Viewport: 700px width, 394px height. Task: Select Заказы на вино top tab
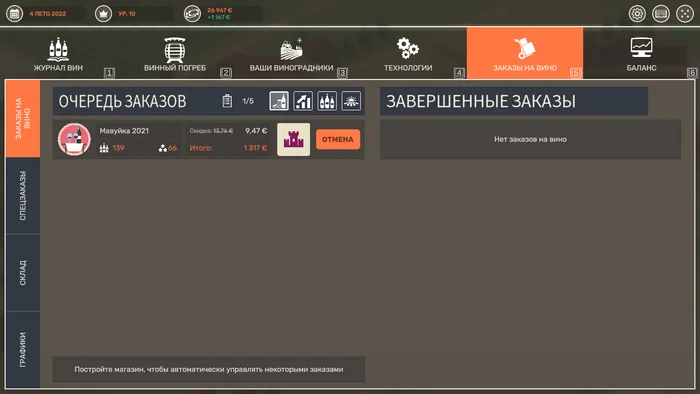pos(525,54)
